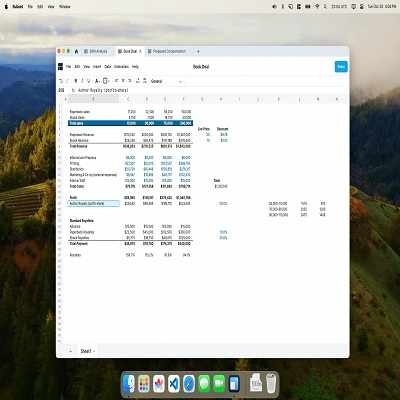Viewport: 400px width, 400px height.
Task: Click the Standard Royalties heading cell
Action: (81, 221)
